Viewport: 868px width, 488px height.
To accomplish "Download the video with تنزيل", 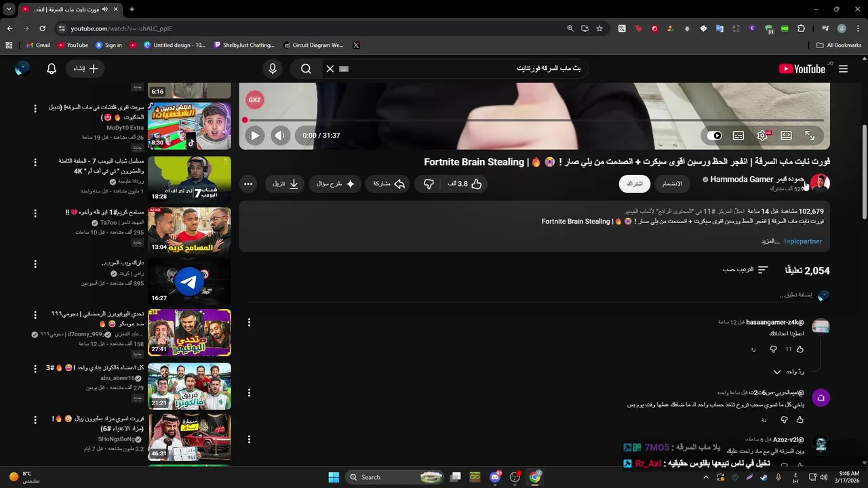I will (285, 184).
